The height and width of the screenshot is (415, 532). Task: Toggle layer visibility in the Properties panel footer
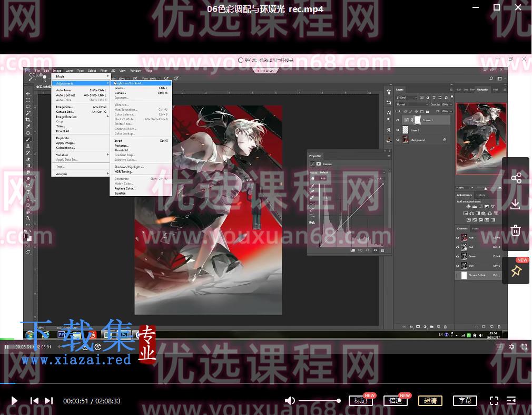375,250
